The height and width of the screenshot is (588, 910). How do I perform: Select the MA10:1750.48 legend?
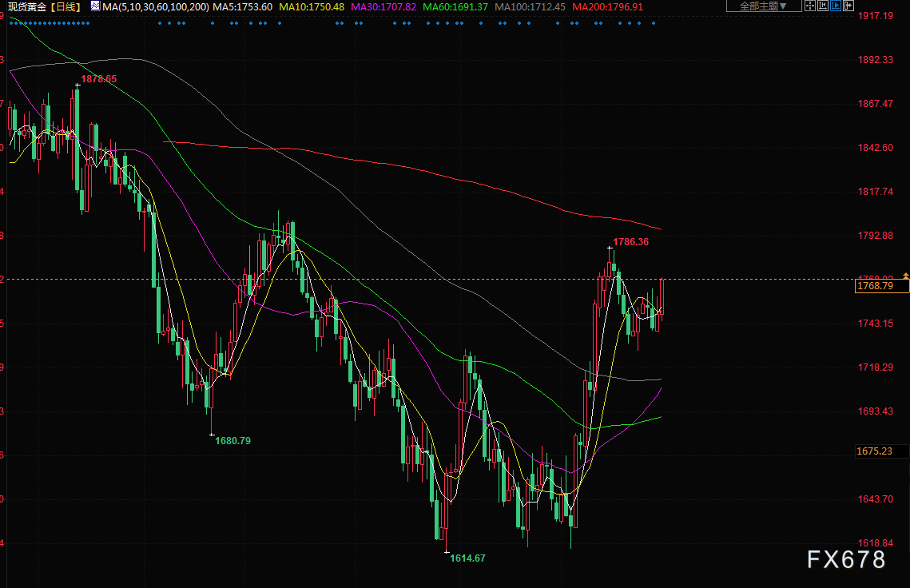tap(312, 7)
